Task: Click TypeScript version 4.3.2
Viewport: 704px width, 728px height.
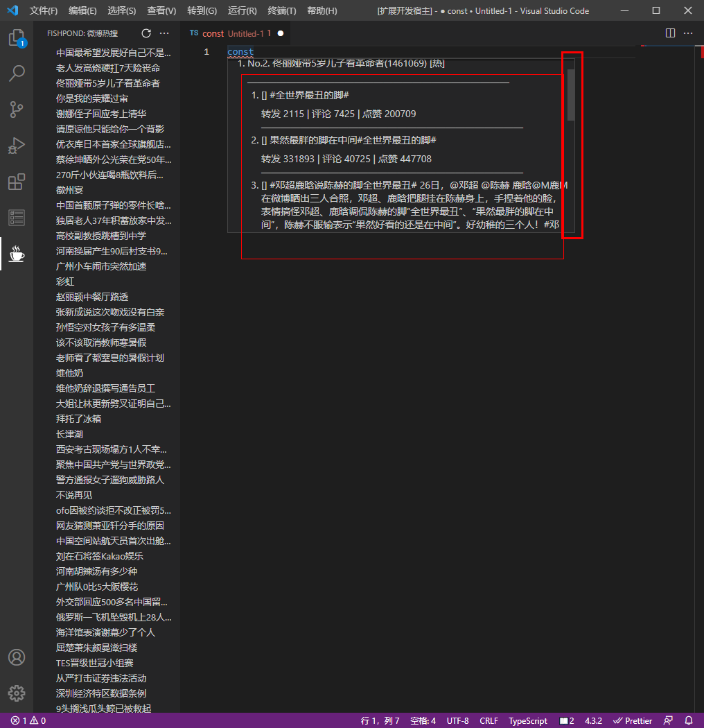Action: (593, 720)
